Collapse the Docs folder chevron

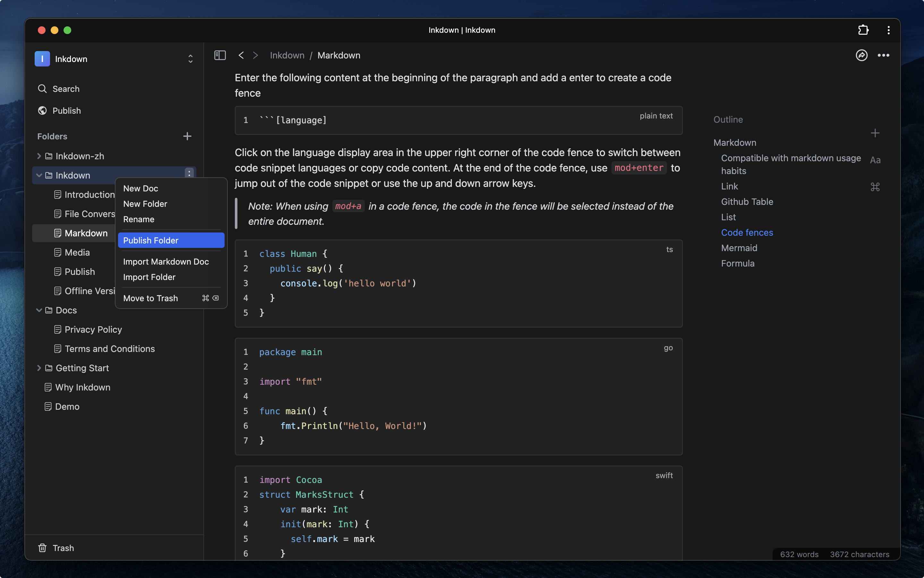coord(39,310)
